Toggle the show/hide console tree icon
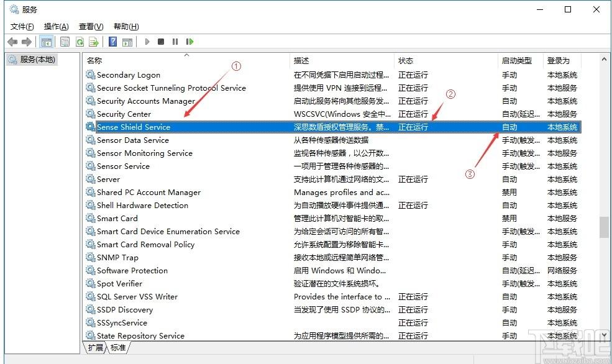Screen dimensions: 612x364 47,42
